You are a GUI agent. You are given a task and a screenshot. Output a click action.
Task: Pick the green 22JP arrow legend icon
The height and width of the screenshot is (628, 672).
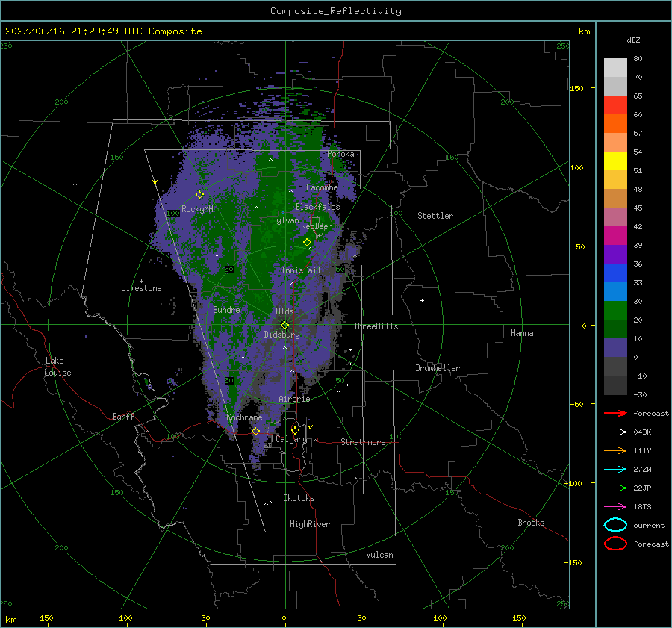pos(615,488)
